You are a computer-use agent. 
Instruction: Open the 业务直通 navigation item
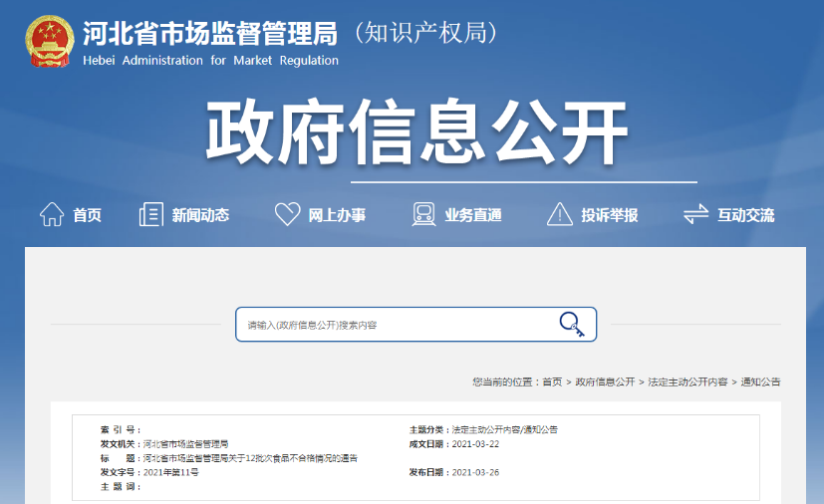tap(473, 215)
